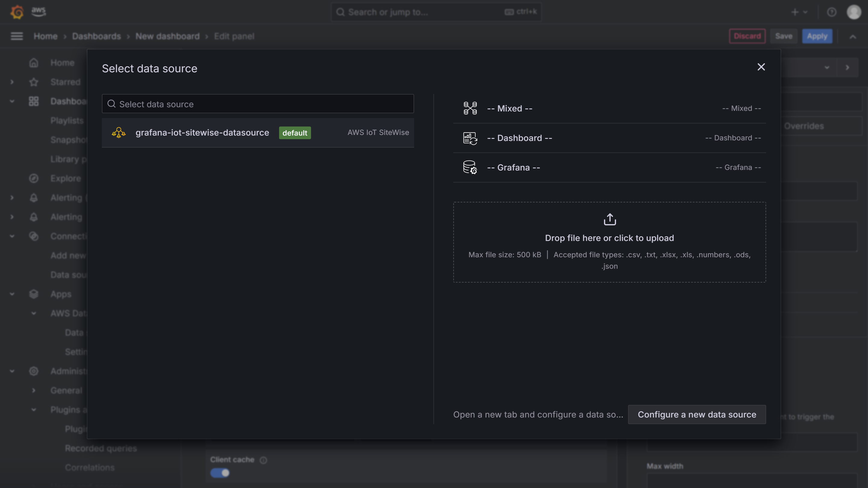Image resolution: width=868 pixels, height=488 pixels.
Task: Click the Connections icon in sidebar
Action: (x=34, y=236)
